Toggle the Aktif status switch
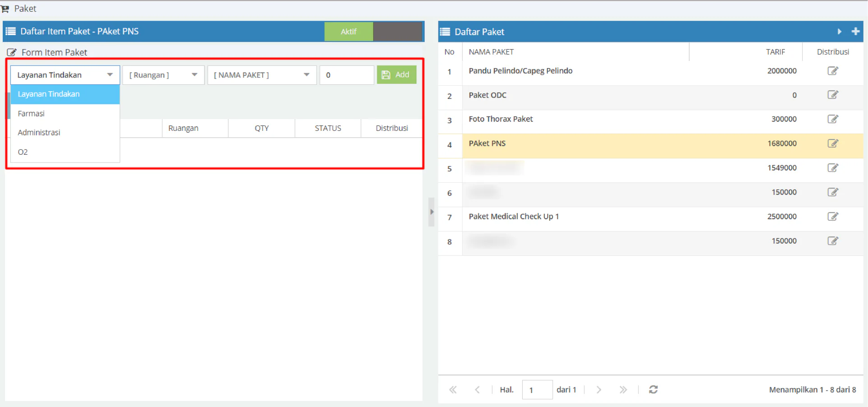 click(x=348, y=32)
